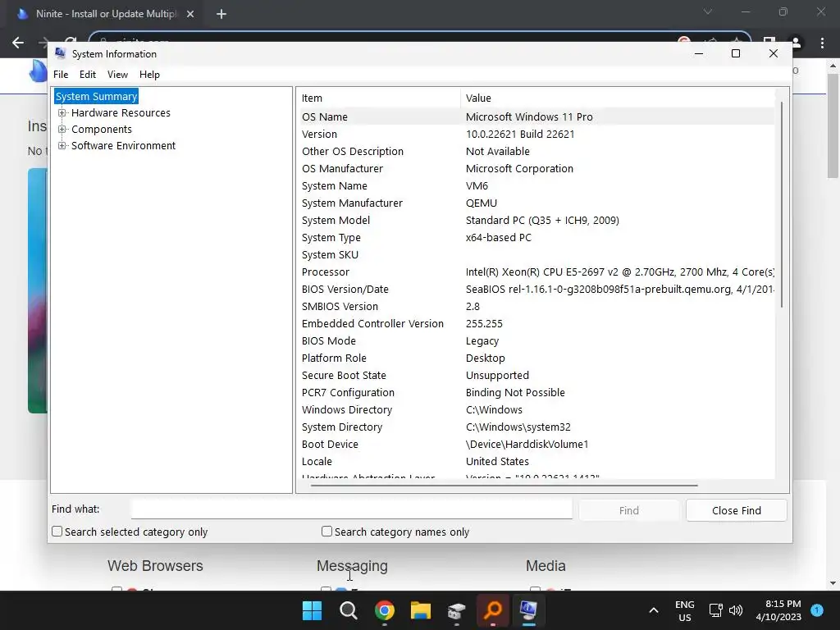The image size is (840, 630).
Task: Click the Chrome page vertical scrollbar
Action: coord(833,126)
